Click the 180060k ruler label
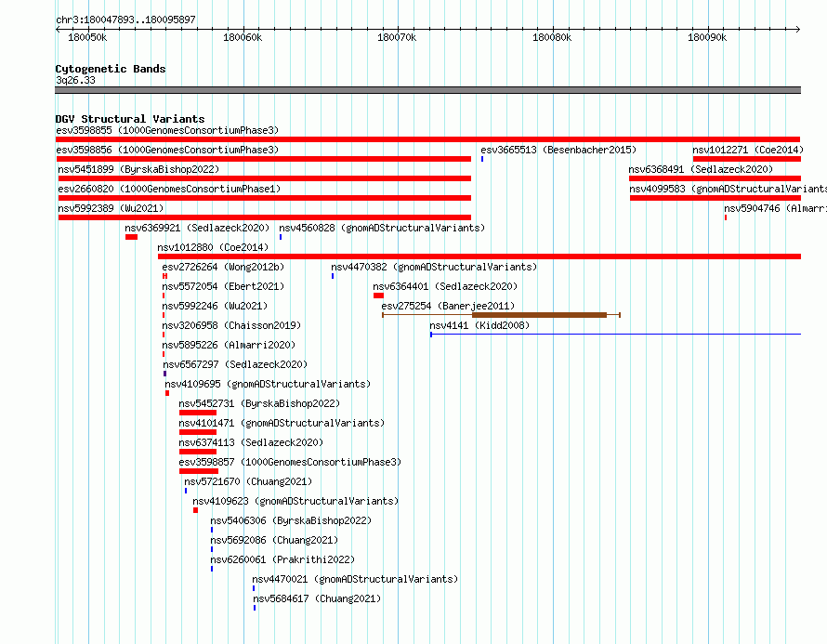 click(243, 37)
